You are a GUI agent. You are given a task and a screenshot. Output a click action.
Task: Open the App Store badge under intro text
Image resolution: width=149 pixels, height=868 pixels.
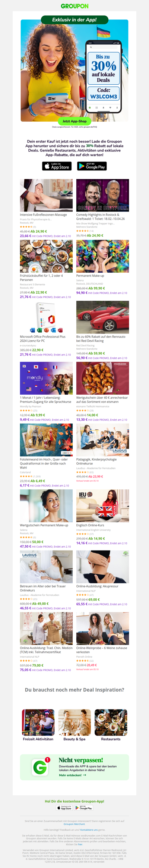pyautogui.click(x=57, y=166)
